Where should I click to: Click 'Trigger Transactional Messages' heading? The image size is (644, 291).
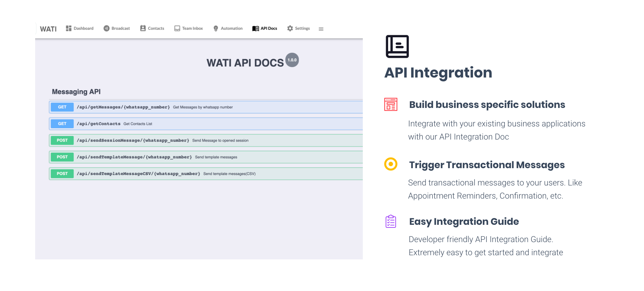tap(487, 165)
